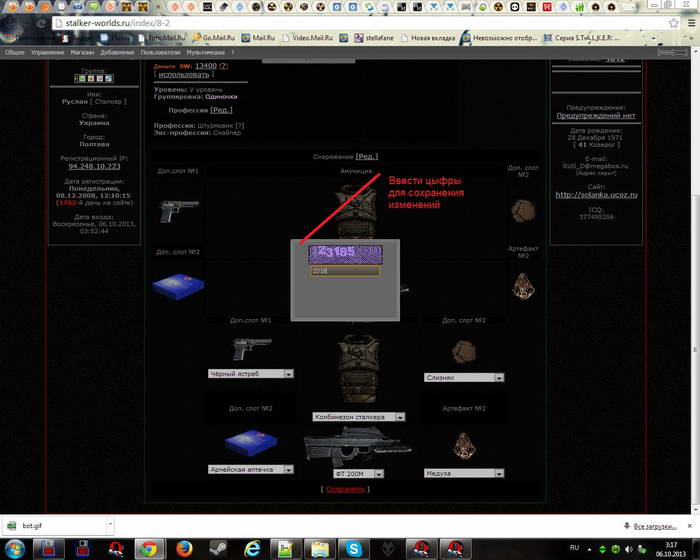Click the rifle image above ФТ 200М dropdown
Screen dimensions: 700x560
(x=357, y=447)
